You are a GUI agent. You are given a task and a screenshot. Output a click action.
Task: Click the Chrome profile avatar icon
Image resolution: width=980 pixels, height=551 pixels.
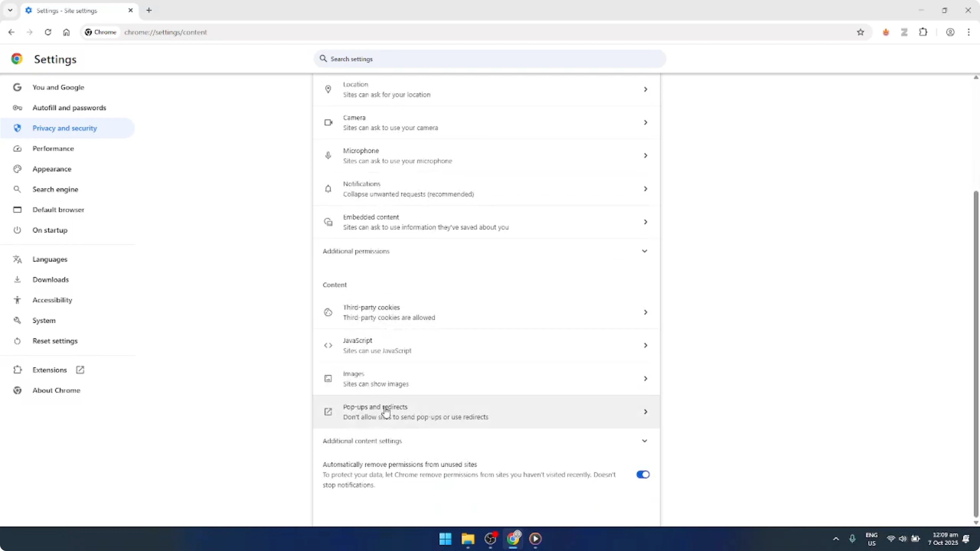[950, 32]
